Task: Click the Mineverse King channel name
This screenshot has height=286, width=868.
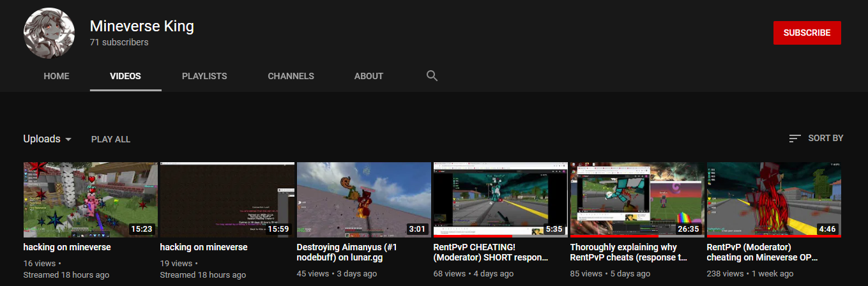Action: (x=142, y=26)
